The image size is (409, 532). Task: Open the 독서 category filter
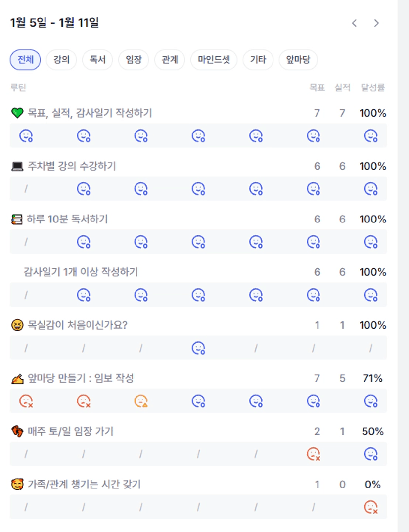(x=97, y=60)
